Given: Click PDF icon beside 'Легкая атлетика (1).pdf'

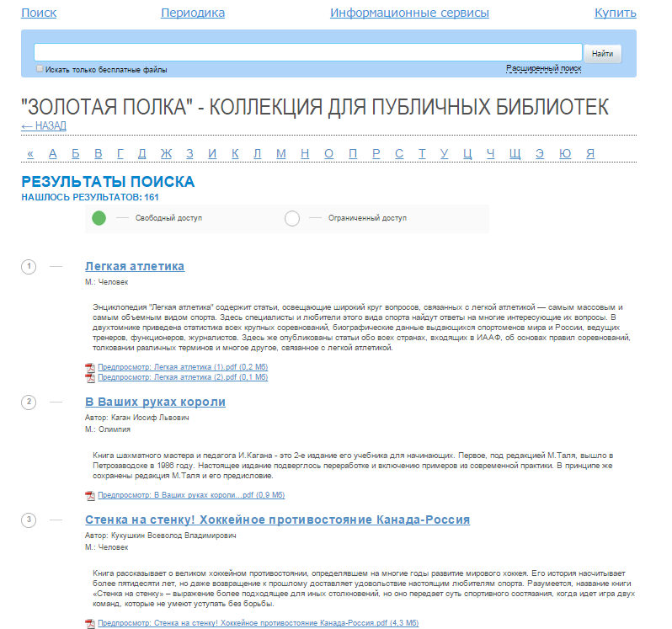Looking at the screenshot, I should pyautogui.click(x=90, y=367).
